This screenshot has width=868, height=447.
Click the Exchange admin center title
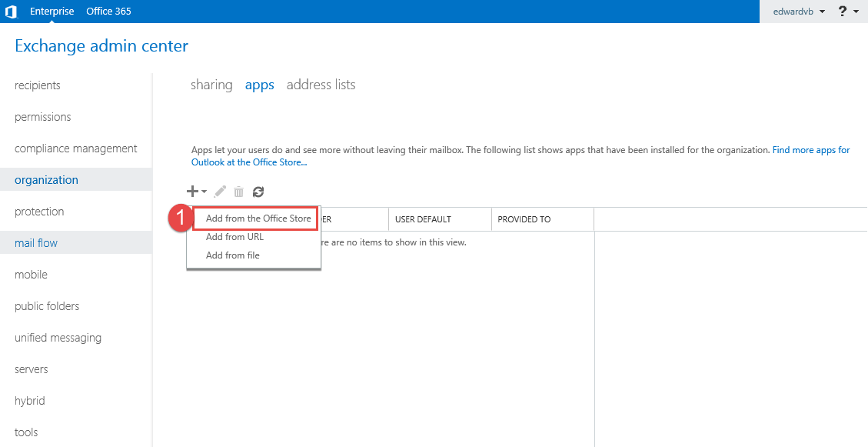click(101, 46)
